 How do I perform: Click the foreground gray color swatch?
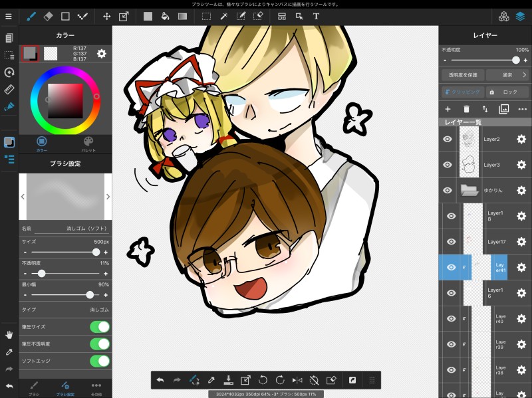point(30,54)
